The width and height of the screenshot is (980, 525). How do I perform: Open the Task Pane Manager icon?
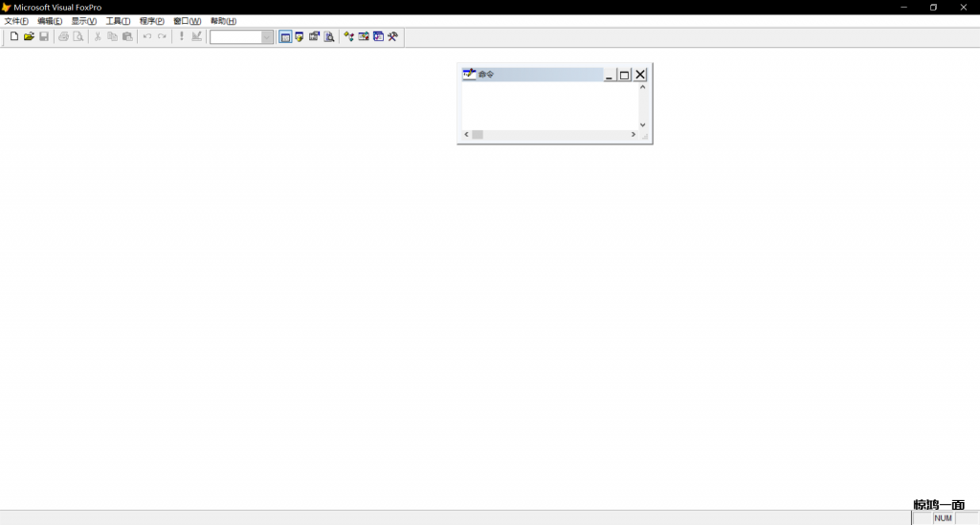pyautogui.click(x=378, y=36)
